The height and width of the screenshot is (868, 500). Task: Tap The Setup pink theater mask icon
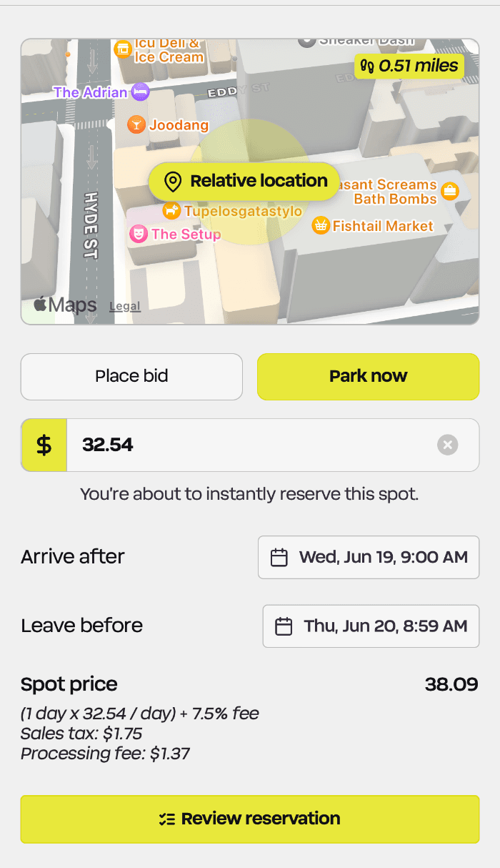pos(138,234)
